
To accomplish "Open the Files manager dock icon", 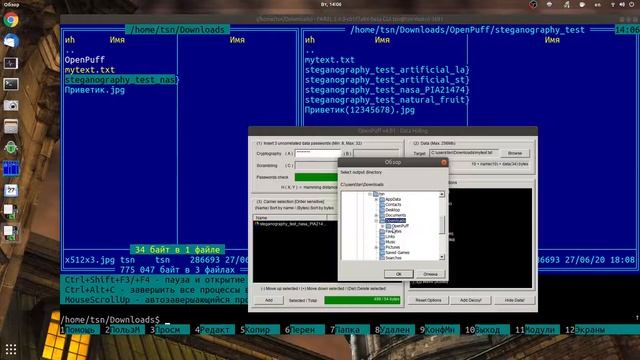I will (11, 127).
